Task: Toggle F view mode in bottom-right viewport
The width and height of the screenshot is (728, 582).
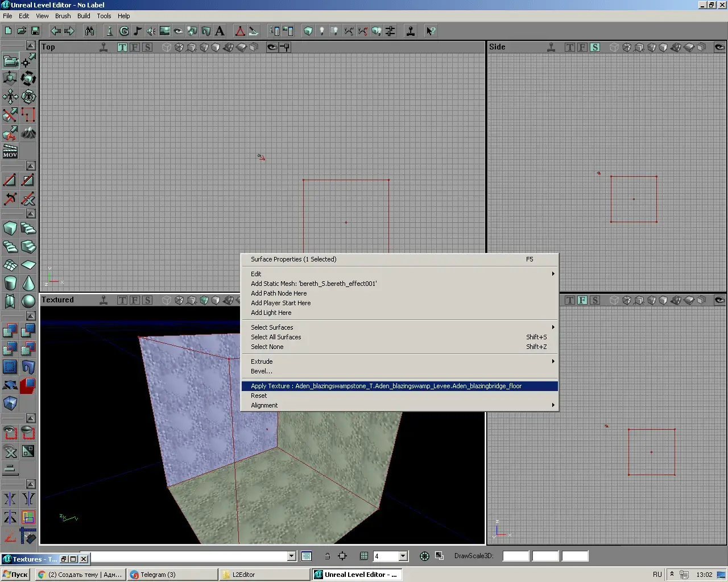Action: (x=582, y=300)
